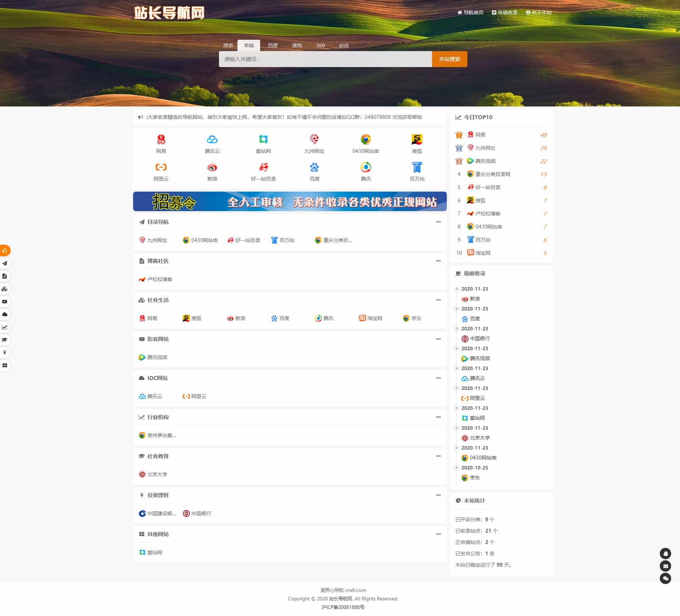Open the 百万站 icon in the featured grid

point(417,167)
